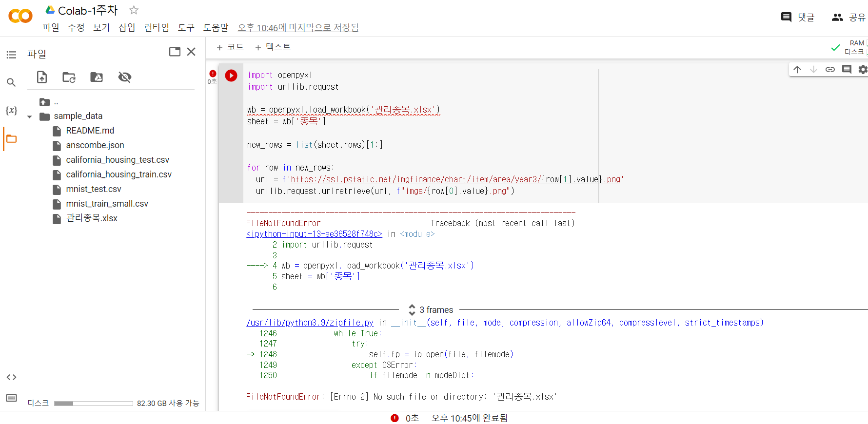Click the notebook title Colab-1주차
Viewport: 868px width, 424px height.
coord(88,10)
